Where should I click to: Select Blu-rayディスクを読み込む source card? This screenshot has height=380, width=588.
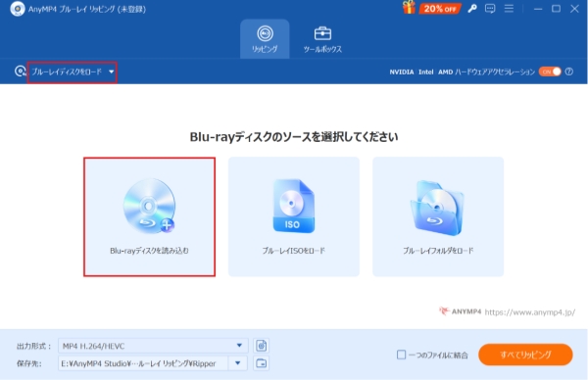[x=149, y=217]
